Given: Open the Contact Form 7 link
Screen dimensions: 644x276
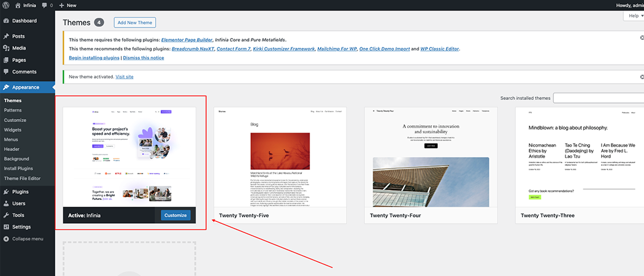Looking at the screenshot, I should pos(233,49).
